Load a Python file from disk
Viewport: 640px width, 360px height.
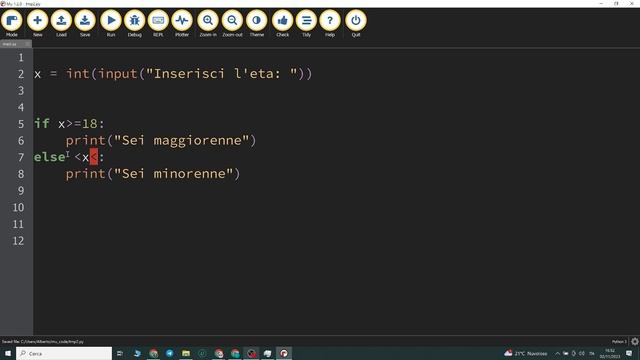tap(61, 24)
